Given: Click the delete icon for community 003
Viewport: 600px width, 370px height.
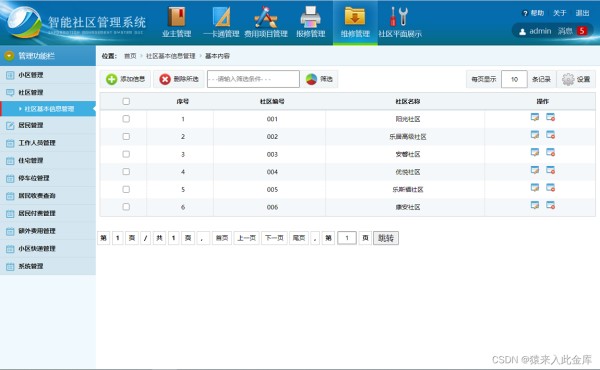Looking at the screenshot, I should pyautogui.click(x=550, y=152).
